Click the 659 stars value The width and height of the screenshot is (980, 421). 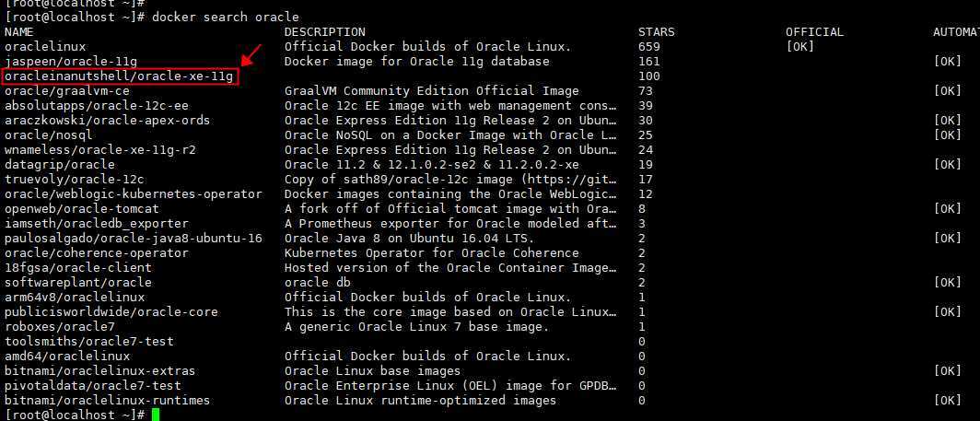648,46
